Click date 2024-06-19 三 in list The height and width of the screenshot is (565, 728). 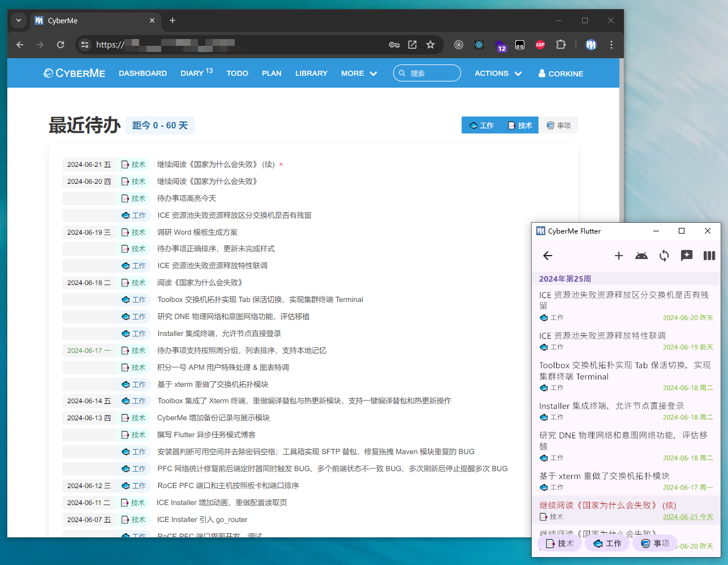point(89,232)
